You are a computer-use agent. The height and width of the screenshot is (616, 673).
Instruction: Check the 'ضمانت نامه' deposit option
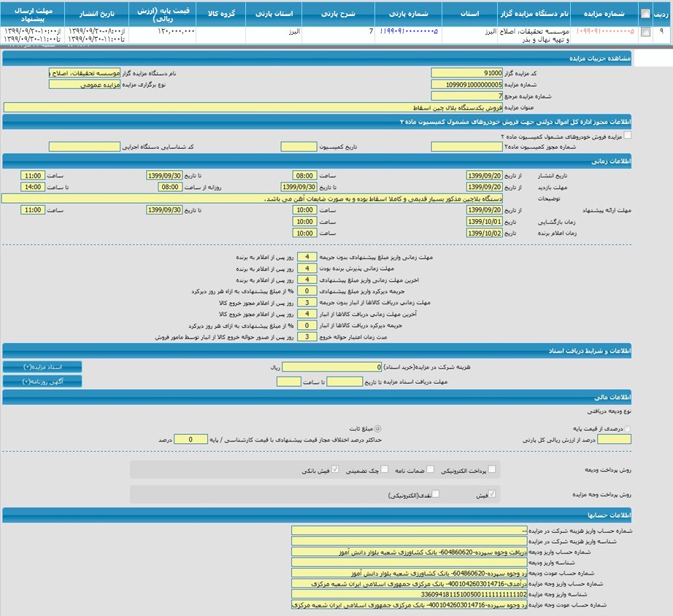[x=430, y=469]
